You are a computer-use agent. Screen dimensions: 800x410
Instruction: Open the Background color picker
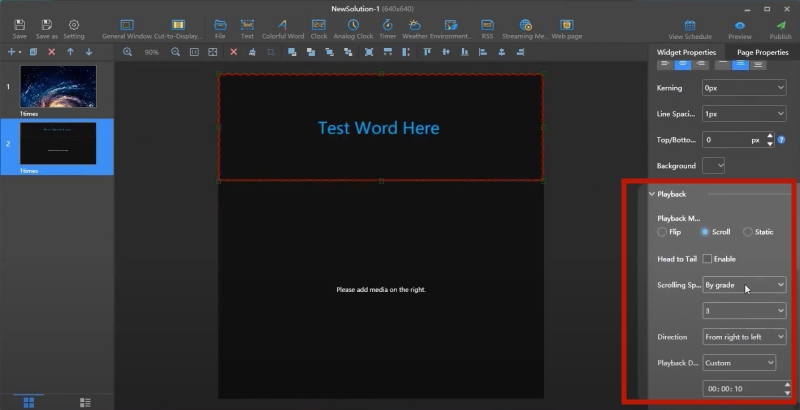714,165
